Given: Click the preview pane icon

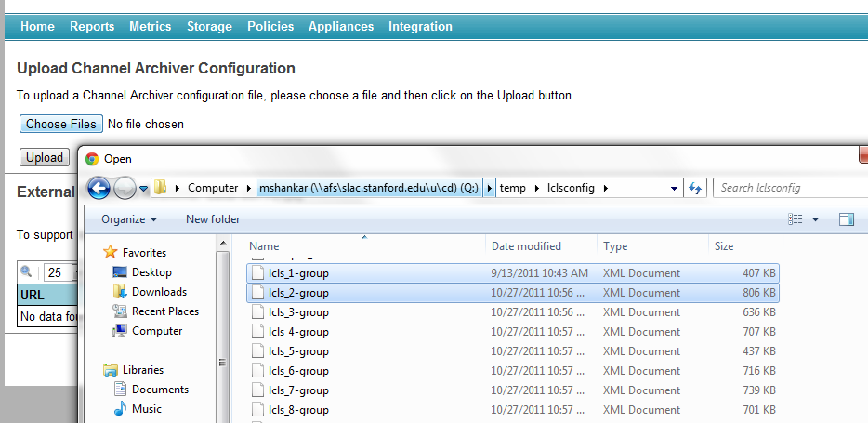Looking at the screenshot, I should (x=846, y=219).
